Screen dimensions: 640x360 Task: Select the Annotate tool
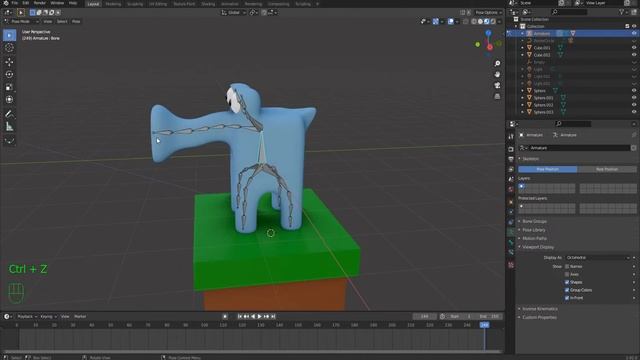pyautogui.click(x=9, y=114)
